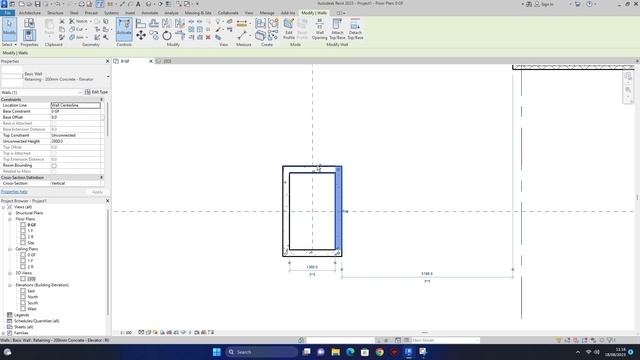This screenshot has height=360, width=640.
Task: Open Google Chrome from taskbar
Action: point(380,352)
